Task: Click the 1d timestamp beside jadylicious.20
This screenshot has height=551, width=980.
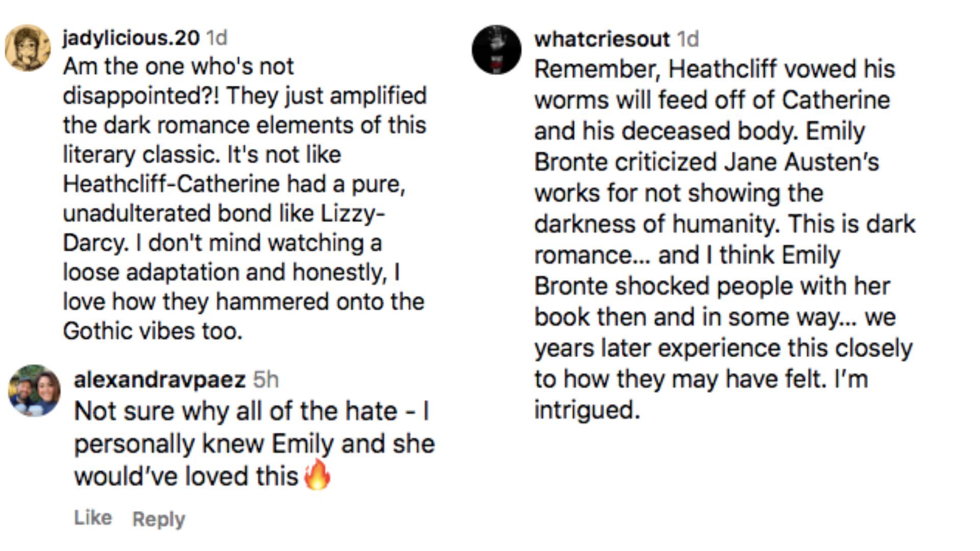Action: pyautogui.click(x=216, y=38)
